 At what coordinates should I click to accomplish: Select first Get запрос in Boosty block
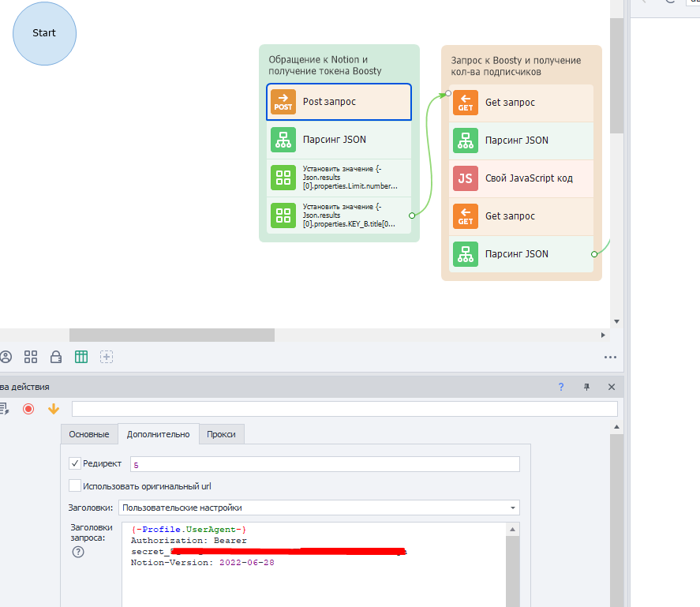[x=521, y=103]
